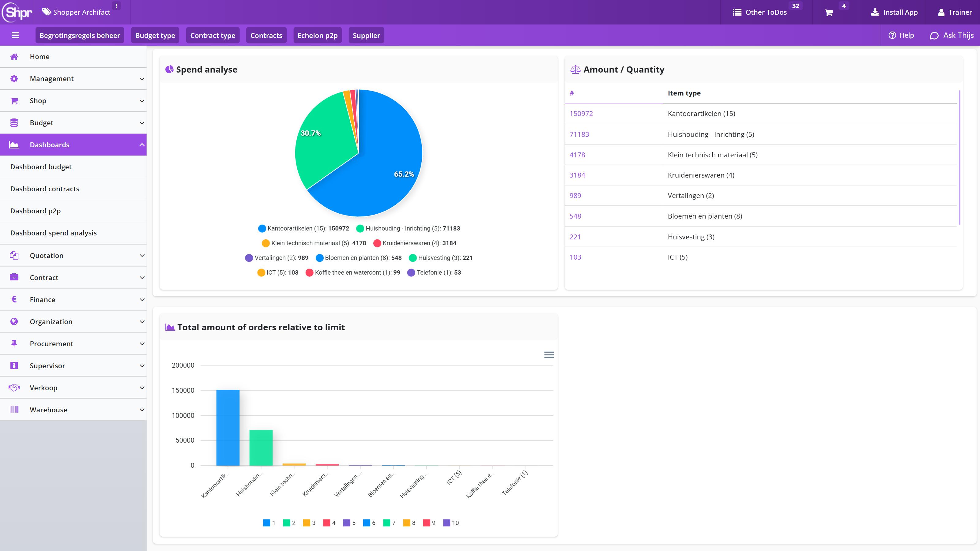Collapse the Dashboards menu section
Viewport: 980px width, 551px height.
(x=73, y=145)
